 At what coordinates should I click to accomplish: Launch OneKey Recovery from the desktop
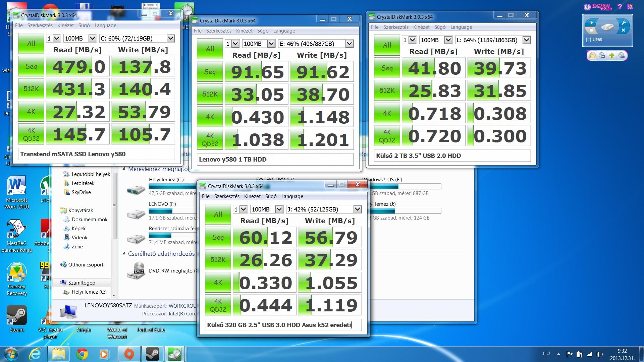pos(17,280)
